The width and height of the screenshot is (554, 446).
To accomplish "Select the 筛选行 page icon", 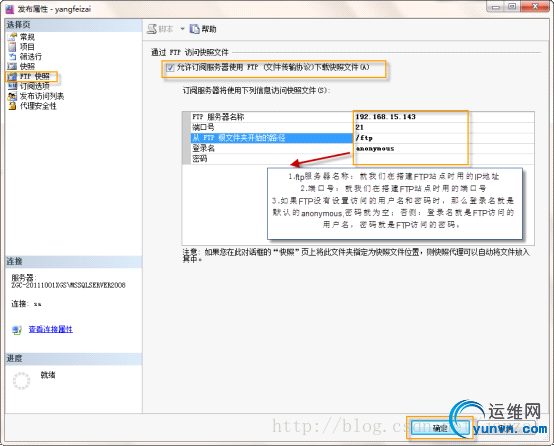I will (x=12, y=57).
